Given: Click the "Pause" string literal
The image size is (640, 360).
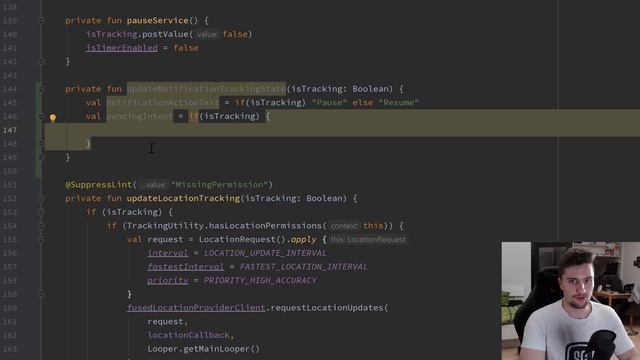Looking at the screenshot, I should coord(329,102).
